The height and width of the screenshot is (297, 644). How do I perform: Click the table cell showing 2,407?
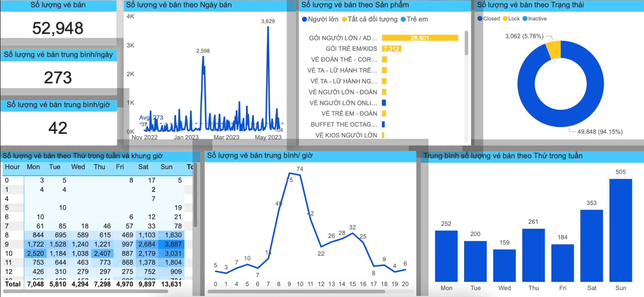coord(102,254)
